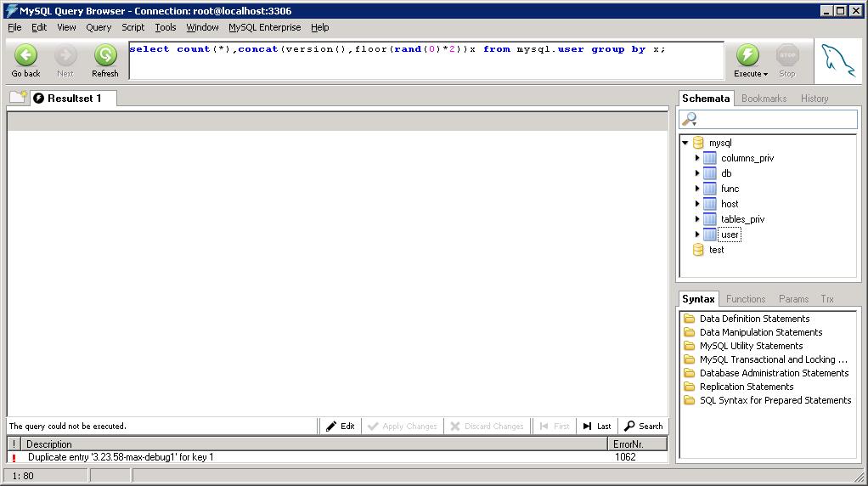This screenshot has width=868, height=486.
Task: Click the greyed Next arrow icon
Action: point(65,55)
